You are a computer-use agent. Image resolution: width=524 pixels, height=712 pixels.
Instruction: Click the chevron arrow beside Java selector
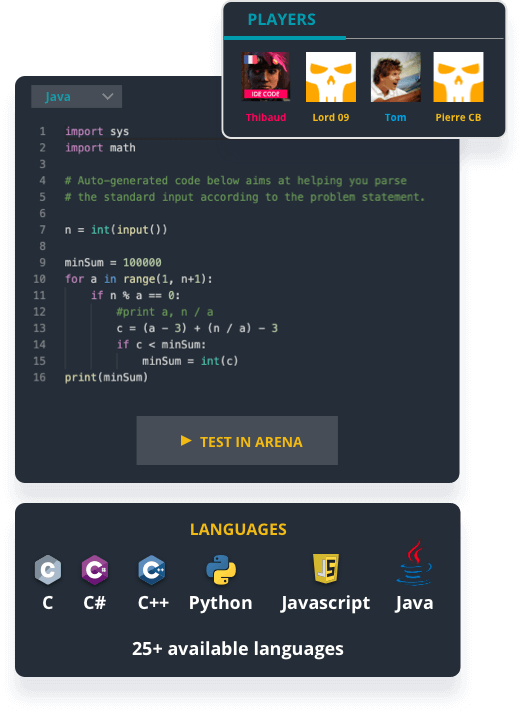pyautogui.click(x=108, y=96)
